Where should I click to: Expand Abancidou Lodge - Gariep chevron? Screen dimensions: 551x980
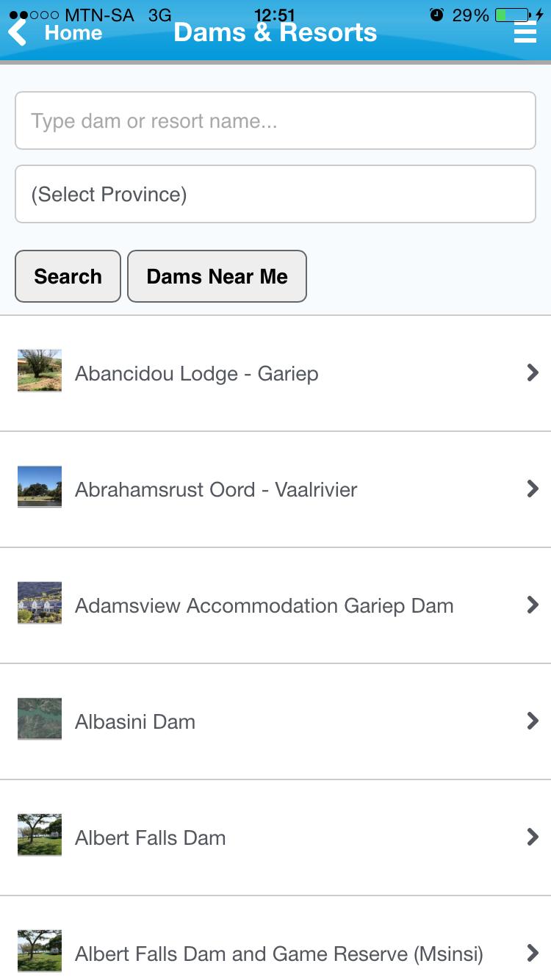tap(533, 373)
